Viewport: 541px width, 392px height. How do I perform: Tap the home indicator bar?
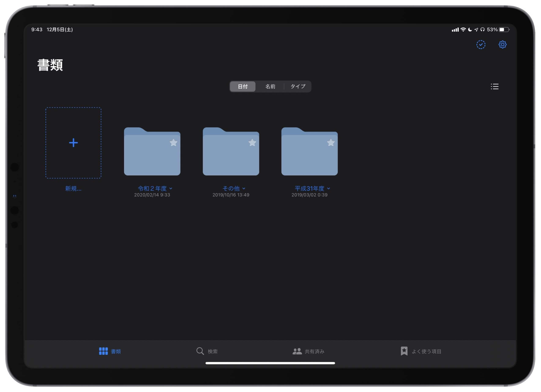270,363
